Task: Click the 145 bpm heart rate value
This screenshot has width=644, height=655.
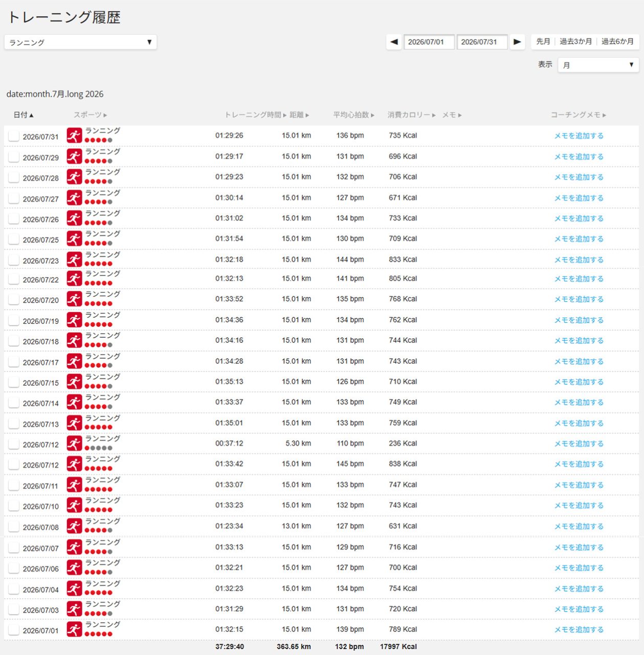Action: pyautogui.click(x=350, y=464)
